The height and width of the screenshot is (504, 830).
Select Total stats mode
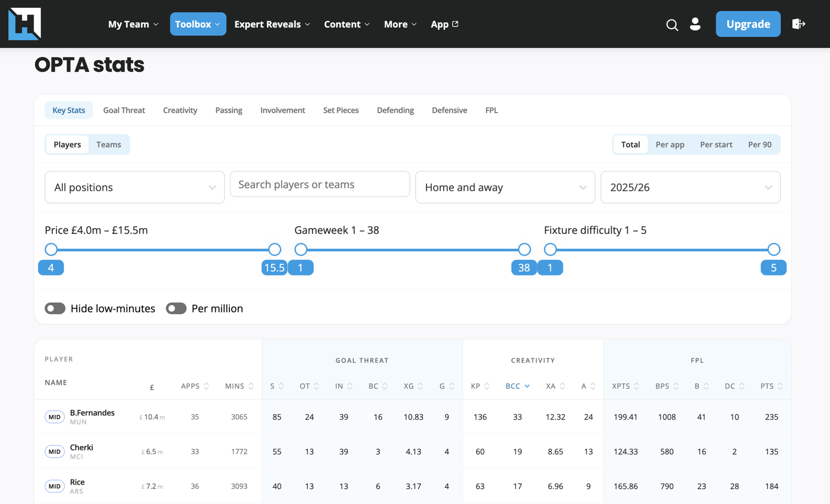pyautogui.click(x=631, y=145)
